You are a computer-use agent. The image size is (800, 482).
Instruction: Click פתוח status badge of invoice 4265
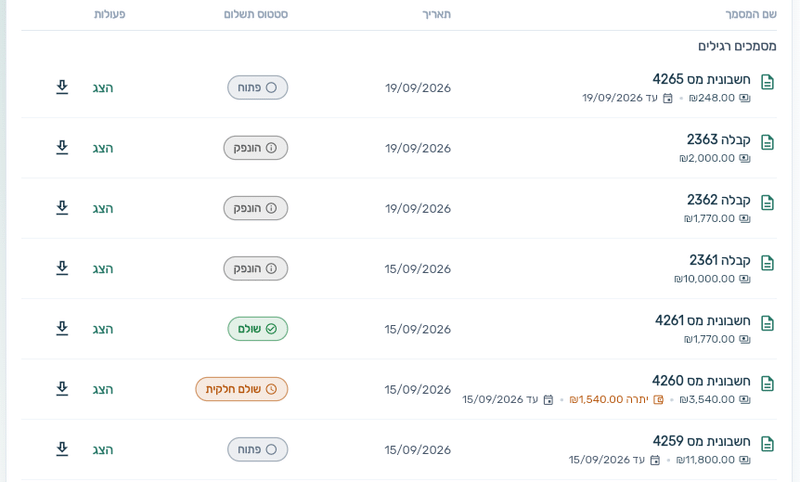coord(258,88)
